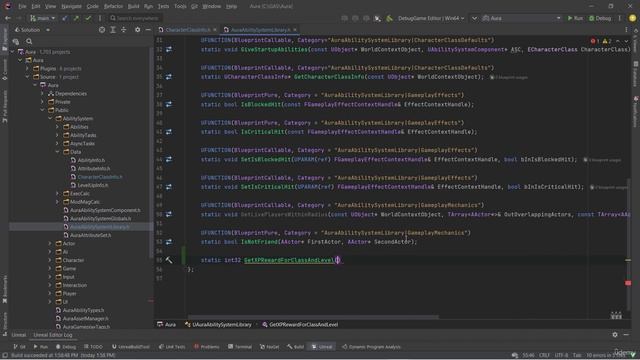Click the magnifier search icon in Solution panel
The image size is (640, 360).
(29, 41)
